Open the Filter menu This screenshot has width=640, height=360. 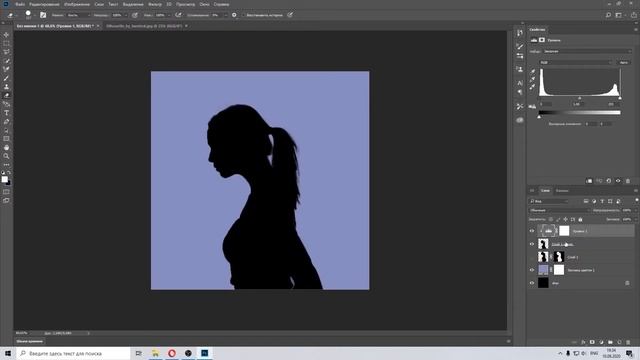pos(155,4)
